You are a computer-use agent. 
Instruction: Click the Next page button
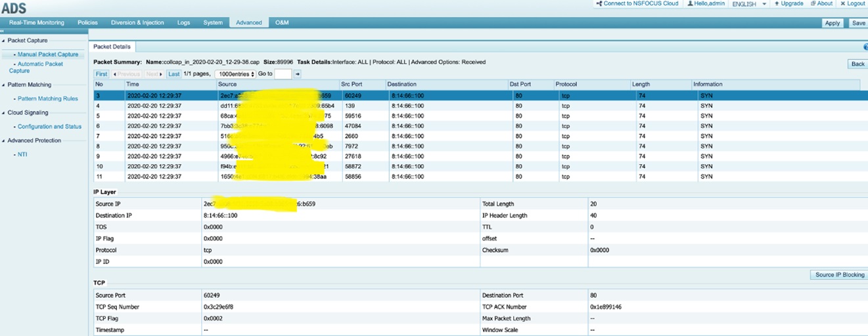tap(153, 74)
